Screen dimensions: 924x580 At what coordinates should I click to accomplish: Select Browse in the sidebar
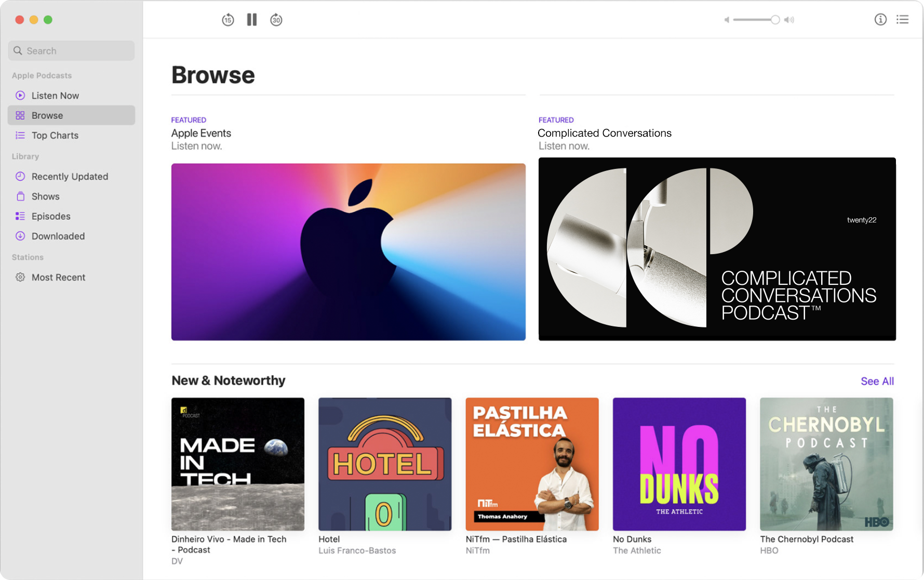[71, 115]
